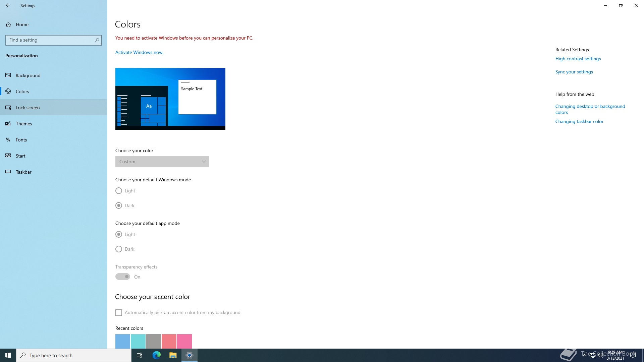Expand the Choose your color dropdown
The height and width of the screenshot is (362, 644).
[x=162, y=162]
